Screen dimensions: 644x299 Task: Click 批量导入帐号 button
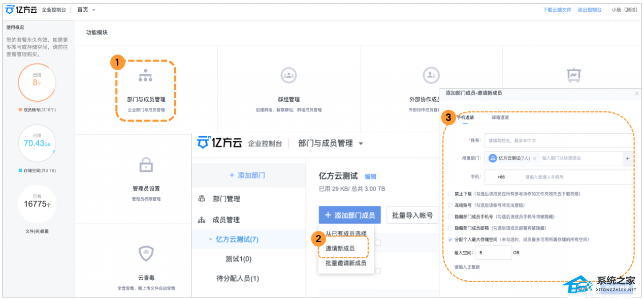(x=412, y=215)
